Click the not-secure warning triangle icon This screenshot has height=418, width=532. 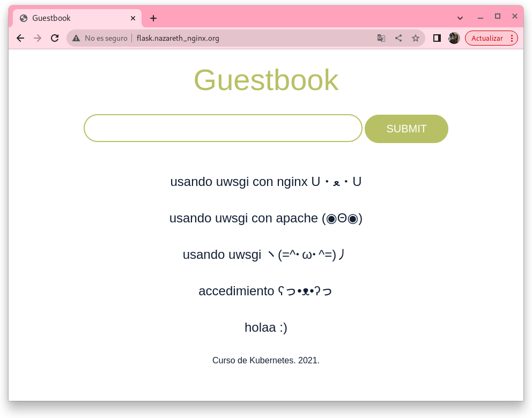click(x=76, y=38)
